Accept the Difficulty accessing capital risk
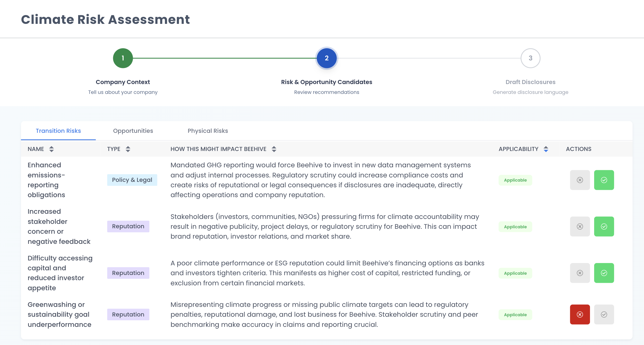 [604, 273]
